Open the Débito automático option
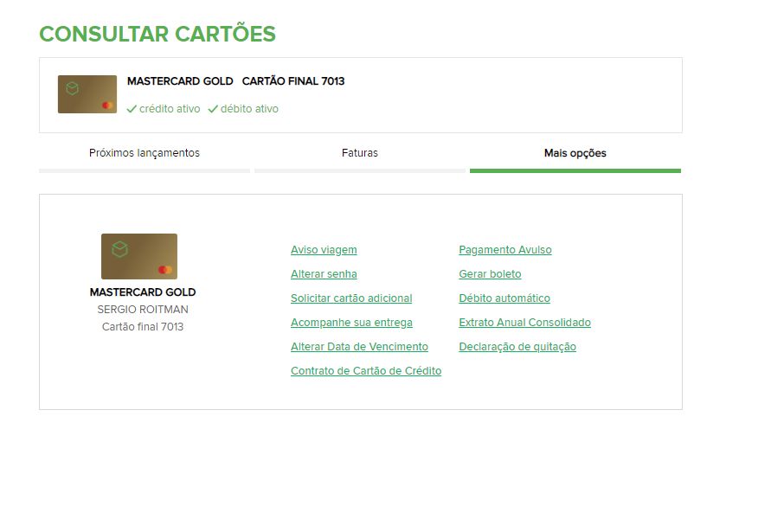The image size is (771, 532). point(504,298)
